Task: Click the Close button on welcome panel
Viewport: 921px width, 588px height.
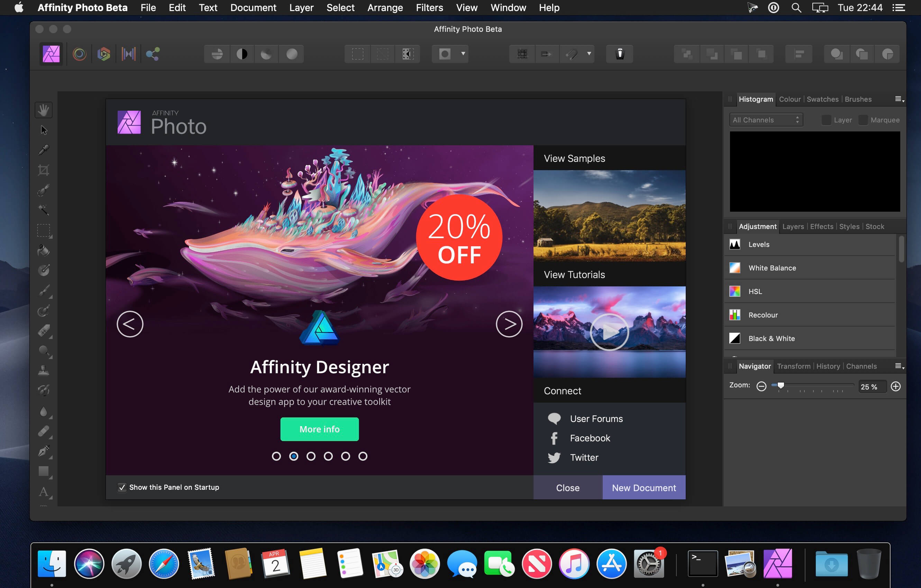Action: click(x=568, y=487)
